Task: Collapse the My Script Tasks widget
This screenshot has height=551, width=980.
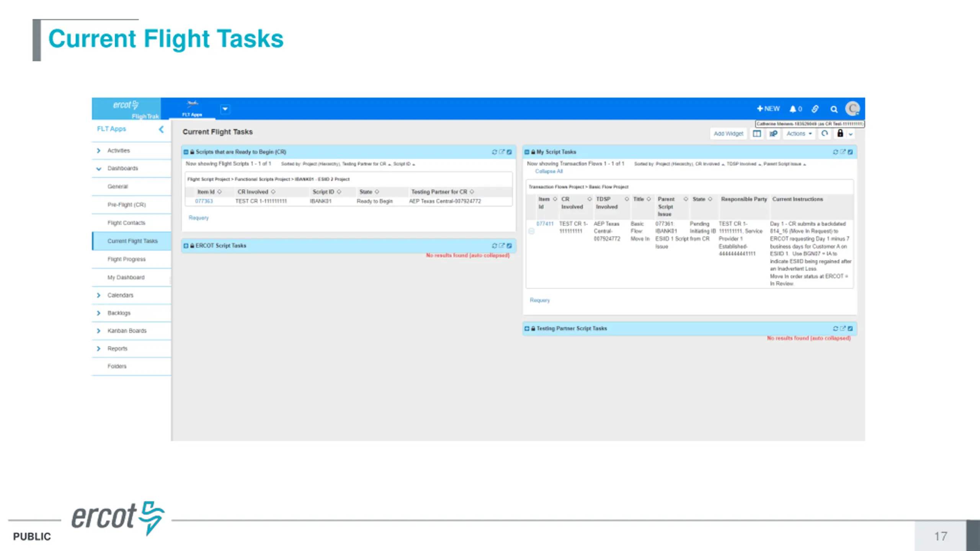Action: (x=527, y=152)
